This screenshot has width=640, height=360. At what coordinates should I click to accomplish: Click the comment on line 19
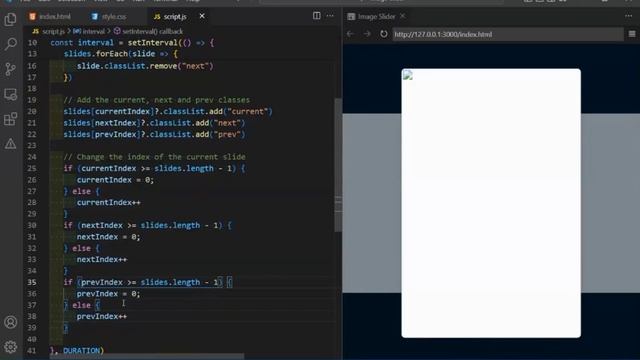point(156,100)
